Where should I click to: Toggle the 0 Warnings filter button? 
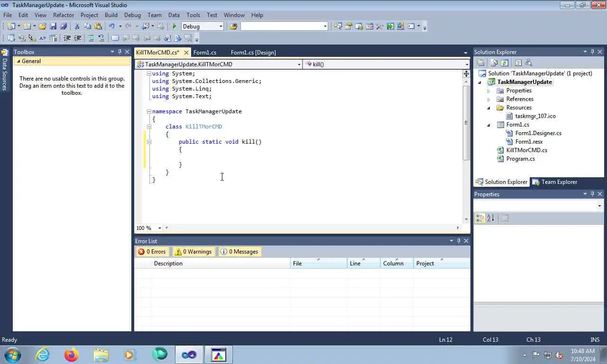click(193, 252)
